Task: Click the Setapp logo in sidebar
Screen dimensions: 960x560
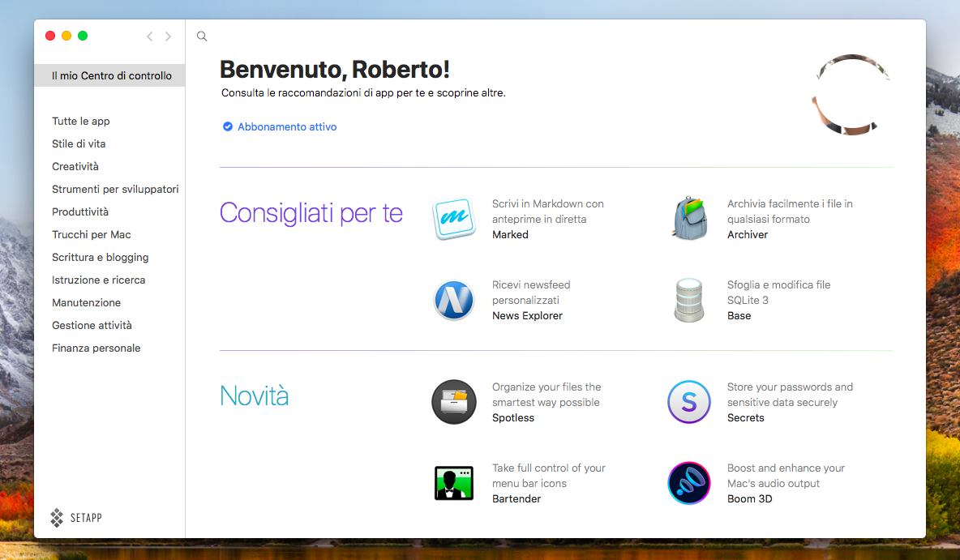Action: point(75,517)
